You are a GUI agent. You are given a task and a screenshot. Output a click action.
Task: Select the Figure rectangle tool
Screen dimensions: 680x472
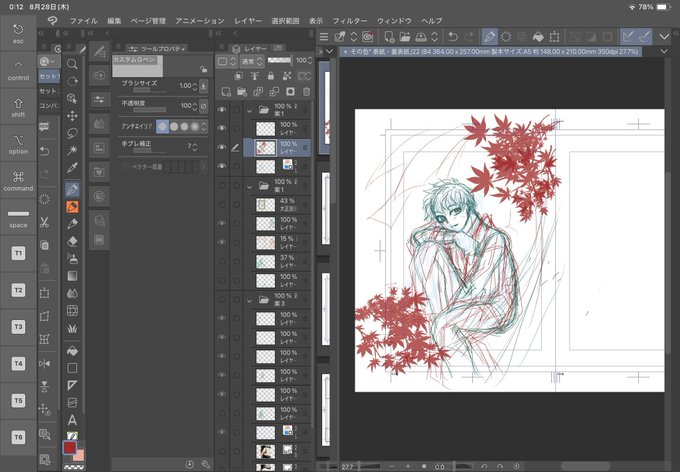tap(72, 368)
